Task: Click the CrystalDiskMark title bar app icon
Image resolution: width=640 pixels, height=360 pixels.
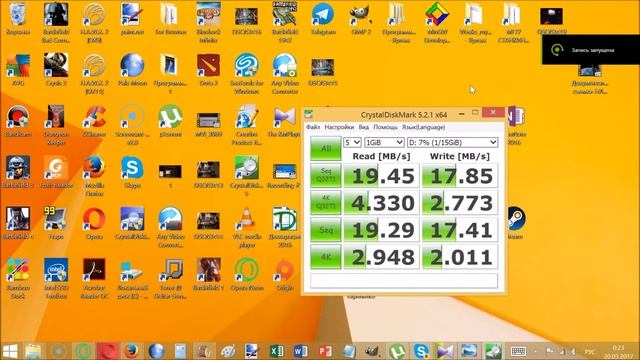Action: tap(309, 114)
